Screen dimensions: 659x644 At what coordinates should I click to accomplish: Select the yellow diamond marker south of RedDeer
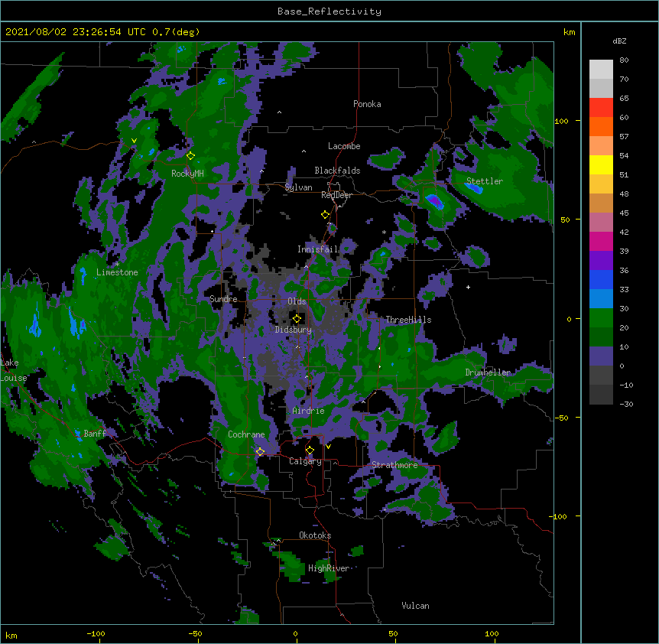(326, 214)
